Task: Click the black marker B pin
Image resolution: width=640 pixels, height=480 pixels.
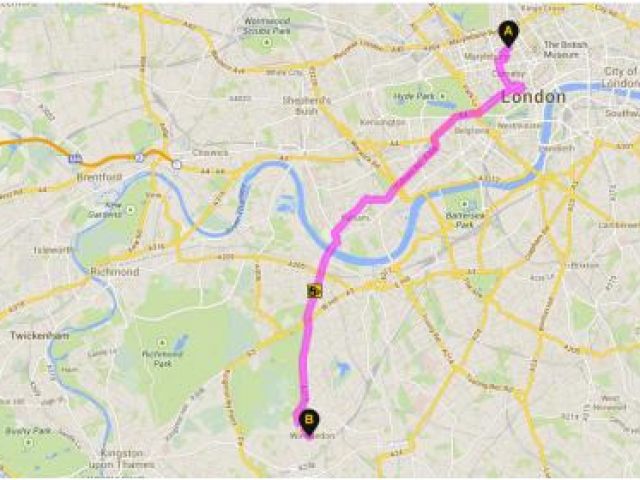Action: coord(309,422)
